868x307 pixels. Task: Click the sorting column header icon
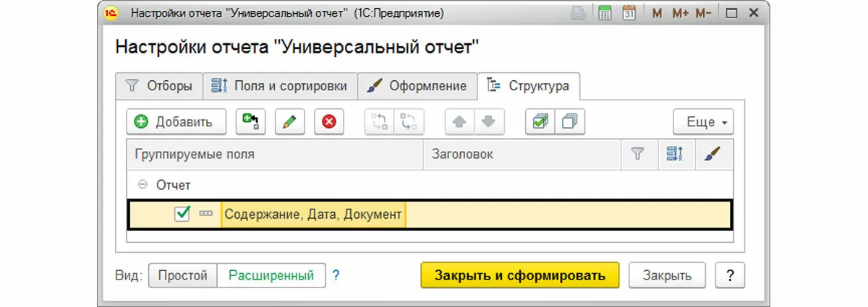[675, 154]
